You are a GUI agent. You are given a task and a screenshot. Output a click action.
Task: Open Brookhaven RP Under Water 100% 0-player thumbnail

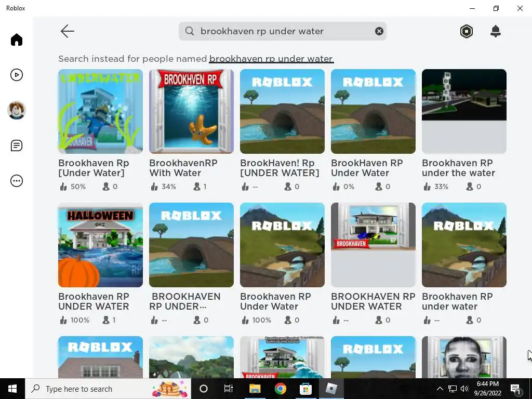pyautogui.click(x=282, y=245)
